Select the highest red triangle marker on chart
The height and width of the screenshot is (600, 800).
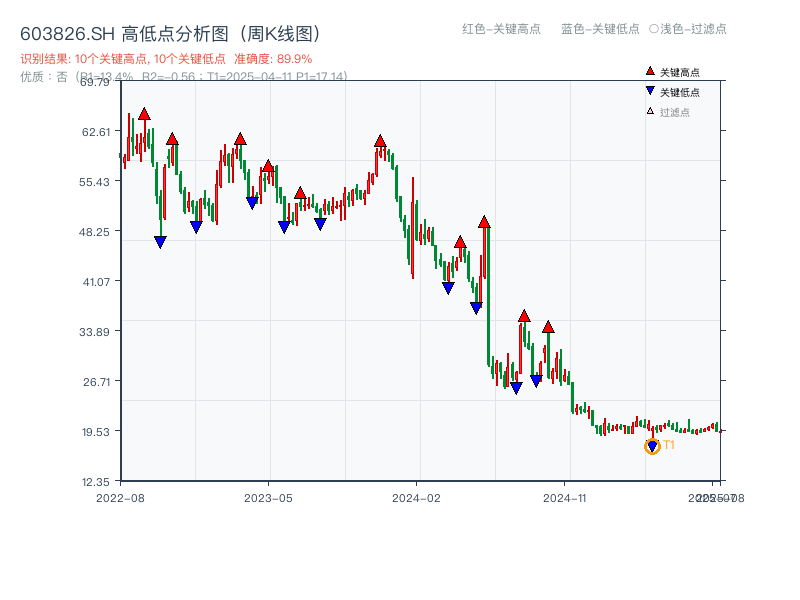[x=145, y=113]
